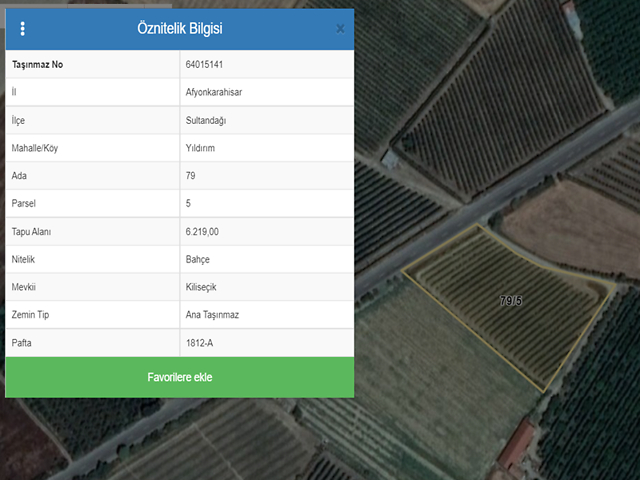Click the Ana Taşınmaz ground type value
Screen dimensions: 640x480
pyautogui.click(x=212, y=315)
